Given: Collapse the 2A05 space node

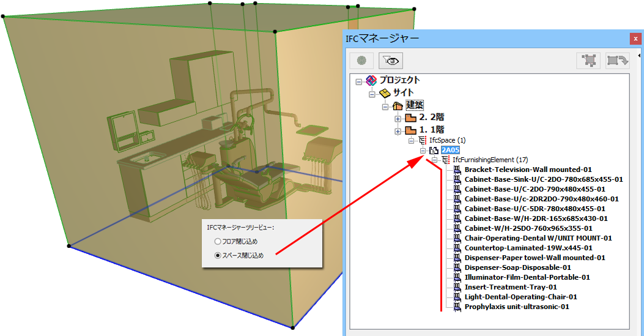Looking at the screenshot, I should [x=422, y=151].
